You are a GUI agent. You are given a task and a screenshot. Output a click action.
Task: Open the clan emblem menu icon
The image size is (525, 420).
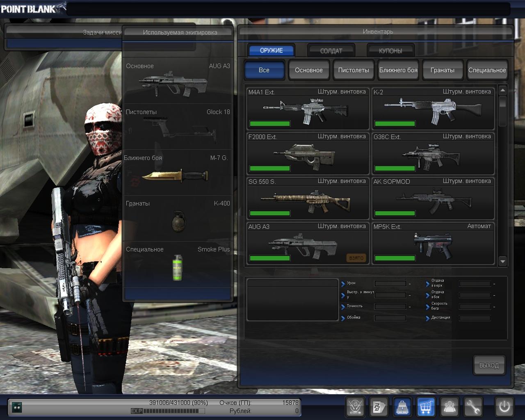click(x=355, y=407)
